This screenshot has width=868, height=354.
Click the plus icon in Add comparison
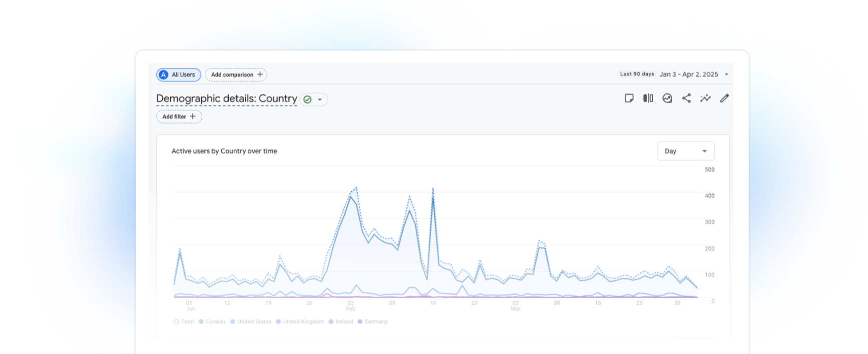point(260,74)
